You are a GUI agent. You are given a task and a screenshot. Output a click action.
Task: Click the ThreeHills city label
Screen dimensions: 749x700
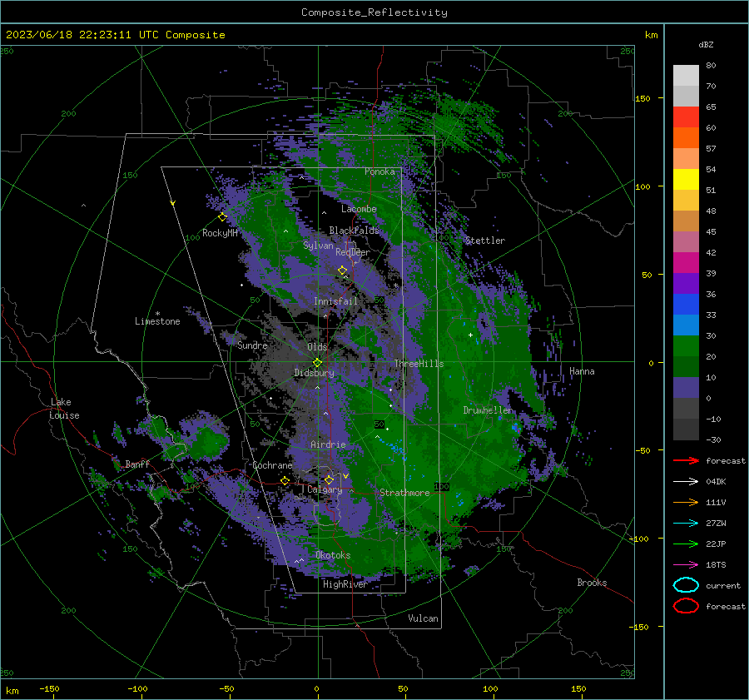(419, 364)
